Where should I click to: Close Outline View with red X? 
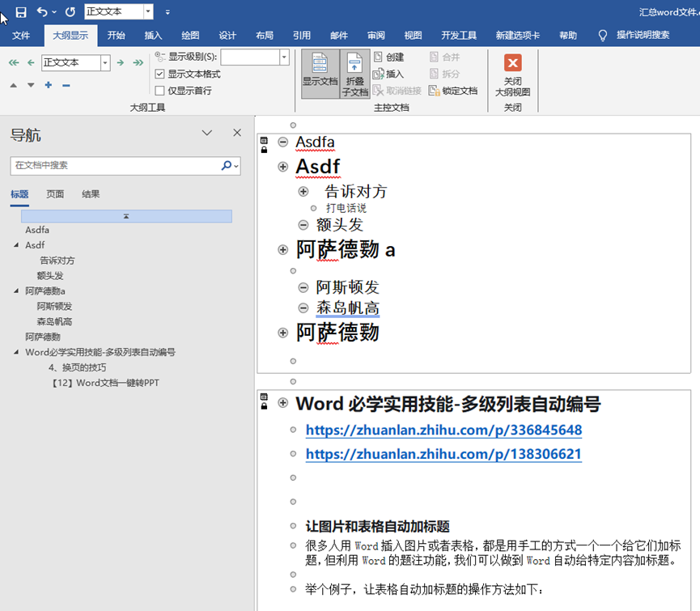tap(512, 75)
